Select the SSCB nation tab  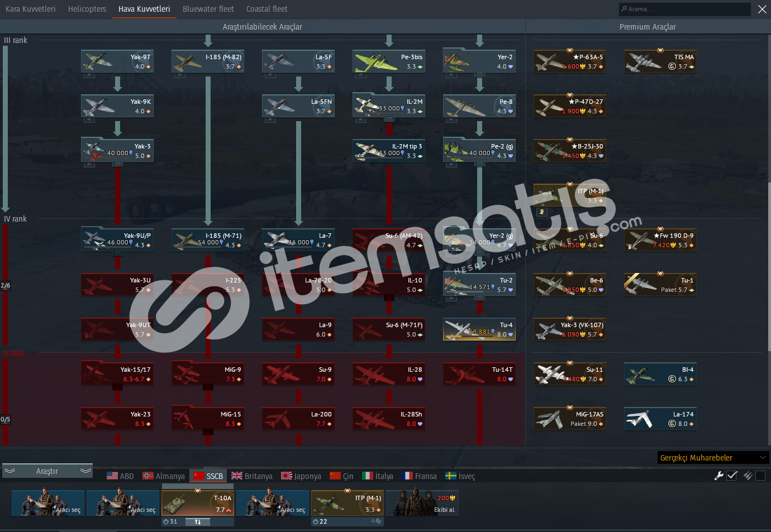pos(208,476)
